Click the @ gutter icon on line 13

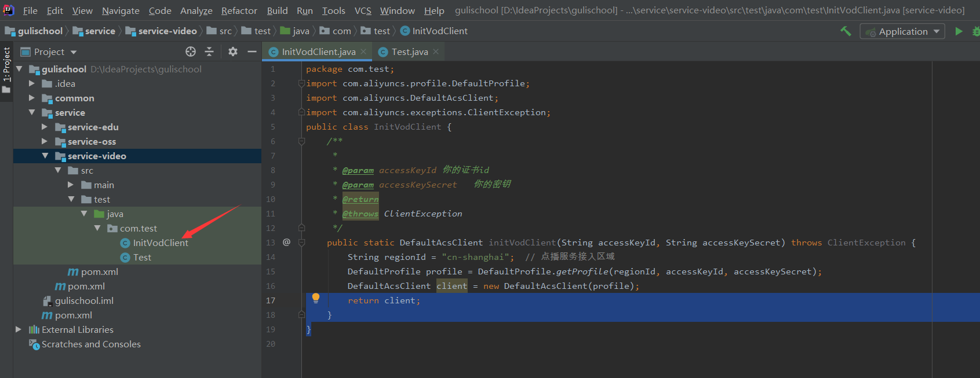(x=286, y=242)
